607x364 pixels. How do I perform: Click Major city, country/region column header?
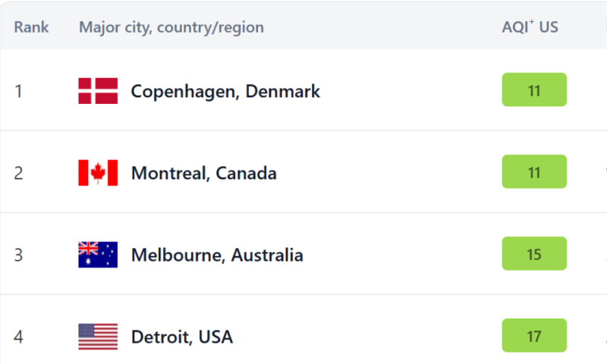(x=171, y=27)
